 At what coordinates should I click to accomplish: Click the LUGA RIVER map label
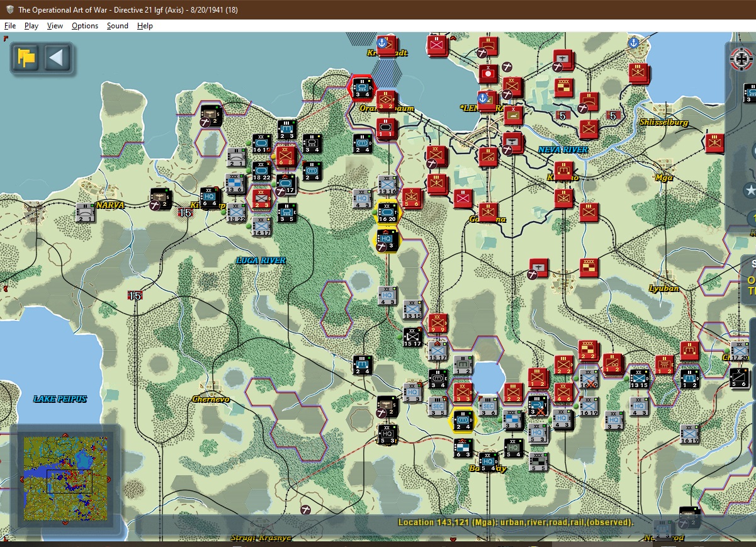261,261
